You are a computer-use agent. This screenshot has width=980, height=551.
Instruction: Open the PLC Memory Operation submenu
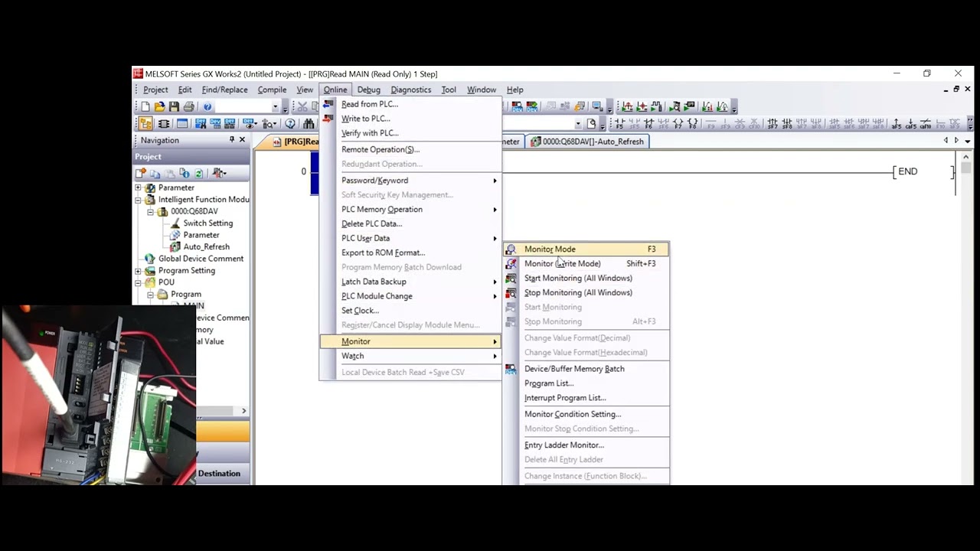point(411,210)
